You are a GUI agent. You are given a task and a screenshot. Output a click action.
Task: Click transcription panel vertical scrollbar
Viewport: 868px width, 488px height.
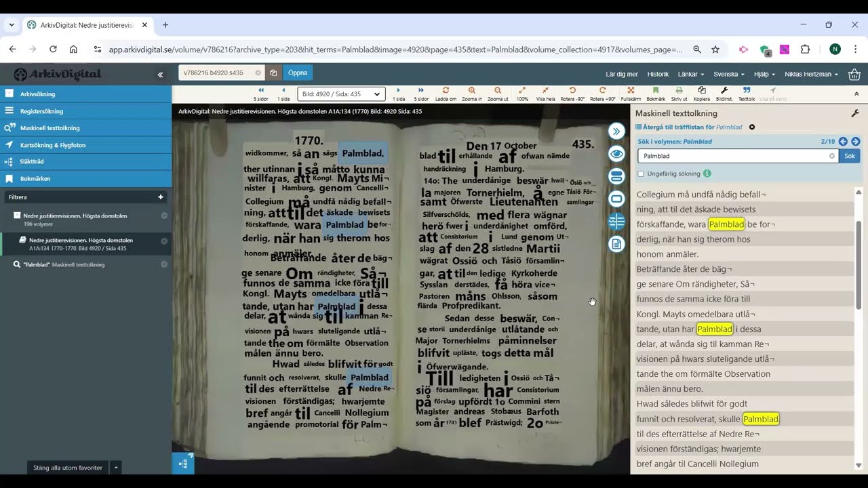pyautogui.click(x=859, y=264)
